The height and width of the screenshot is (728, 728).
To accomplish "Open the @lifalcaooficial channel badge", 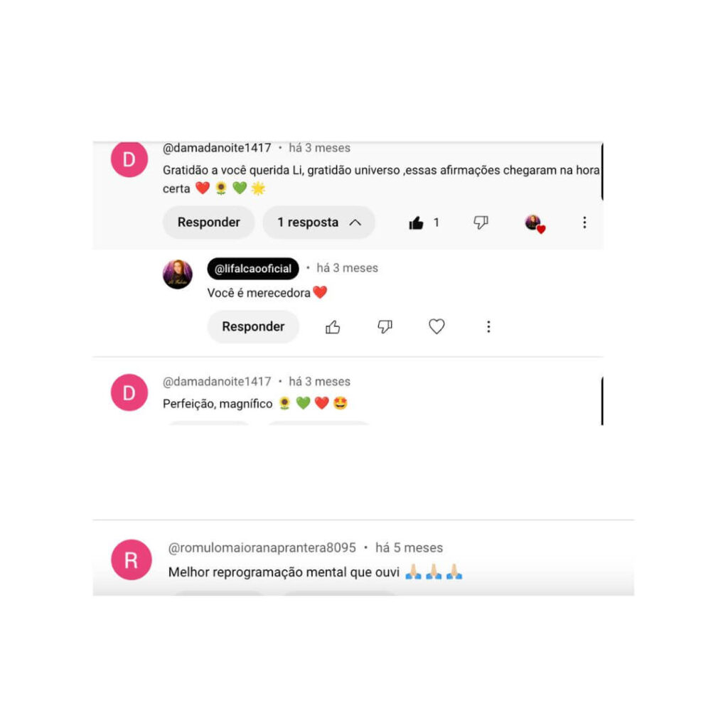I will click(x=253, y=269).
